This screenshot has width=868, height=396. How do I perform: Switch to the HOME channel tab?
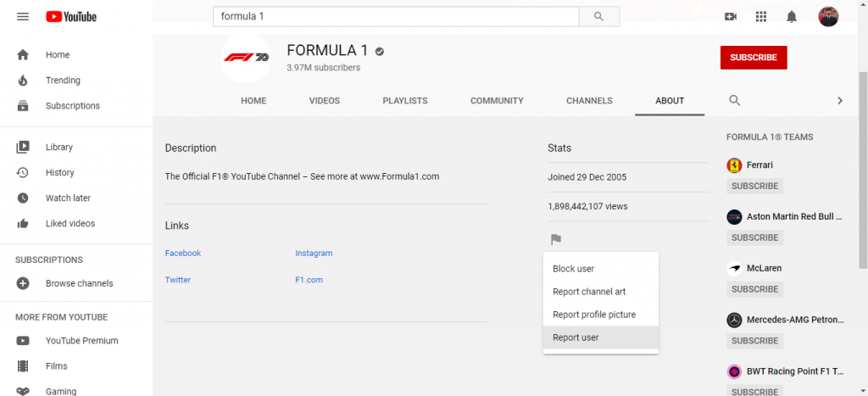[253, 101]
